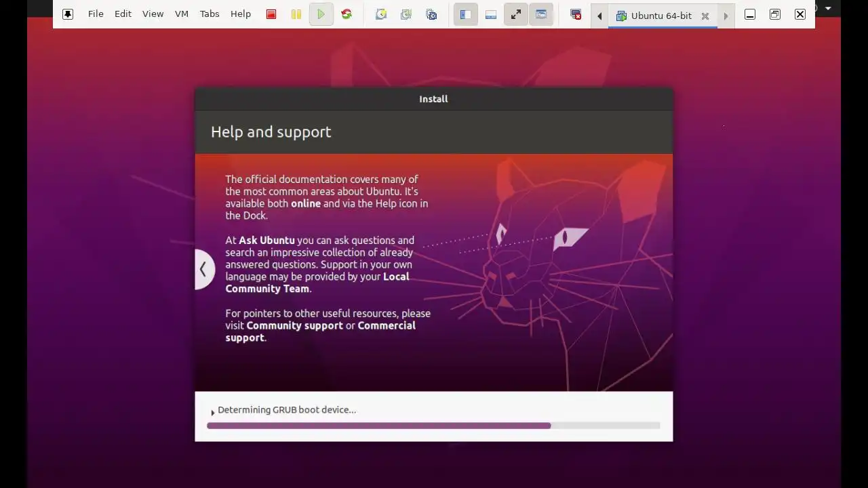The width and height of the screenshot is (868, 488).
Task: Close the VMware window
Action: pyautogui.click(x=800, y=14)
